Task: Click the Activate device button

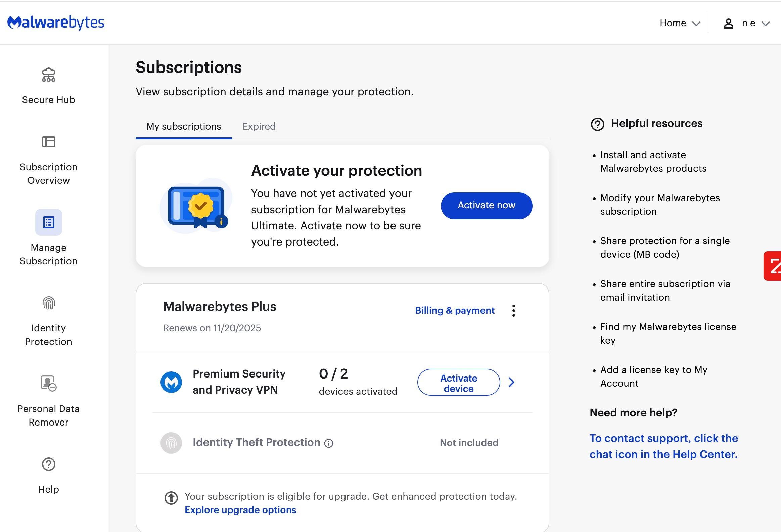Action: pyautogui.click(x=458, y=383)
